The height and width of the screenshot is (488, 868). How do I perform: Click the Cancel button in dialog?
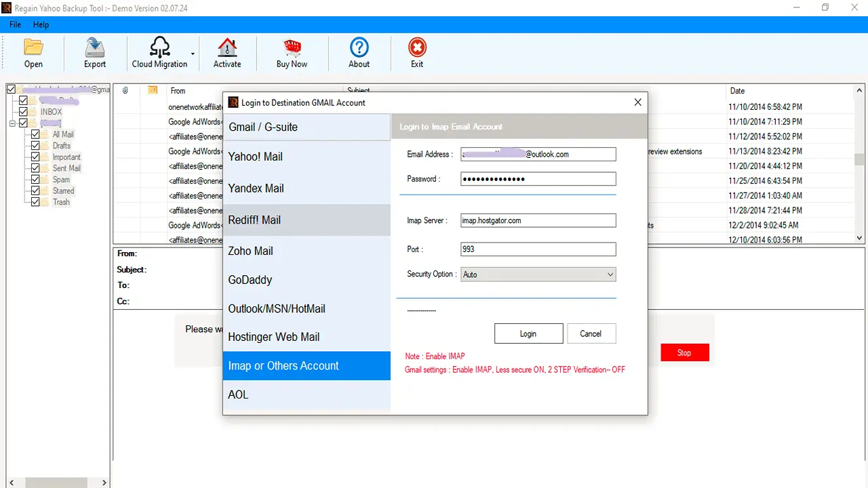click(591, 333)
